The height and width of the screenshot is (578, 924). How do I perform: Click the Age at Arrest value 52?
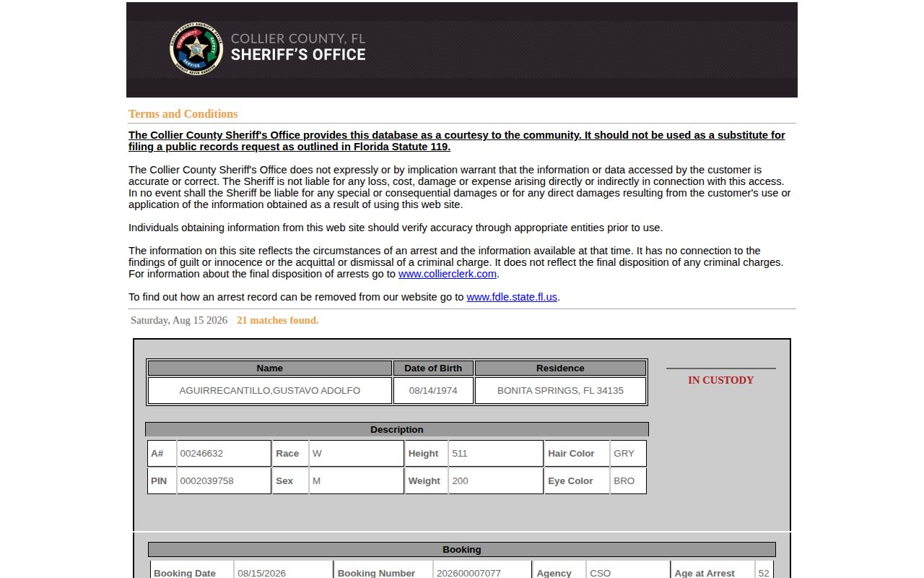click(x=764, y=573)
